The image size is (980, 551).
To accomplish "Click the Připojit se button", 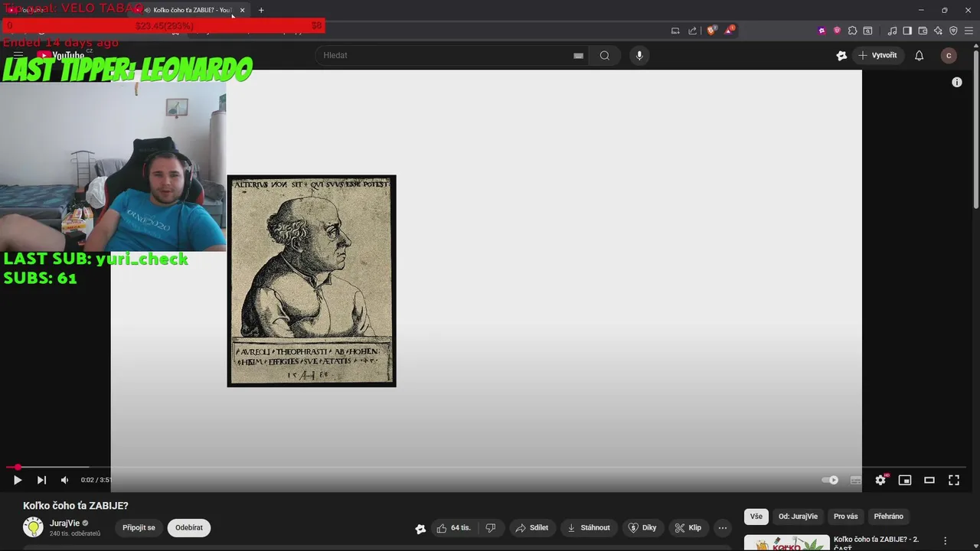I will point(139,527).
